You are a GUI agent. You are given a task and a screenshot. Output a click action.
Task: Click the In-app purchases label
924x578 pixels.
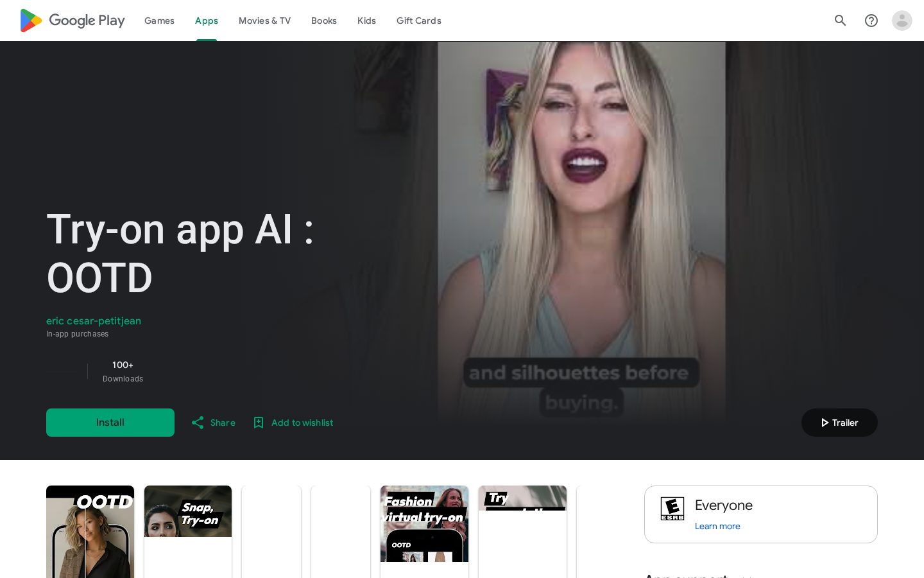pyautogui.click(x=78, y=334)
